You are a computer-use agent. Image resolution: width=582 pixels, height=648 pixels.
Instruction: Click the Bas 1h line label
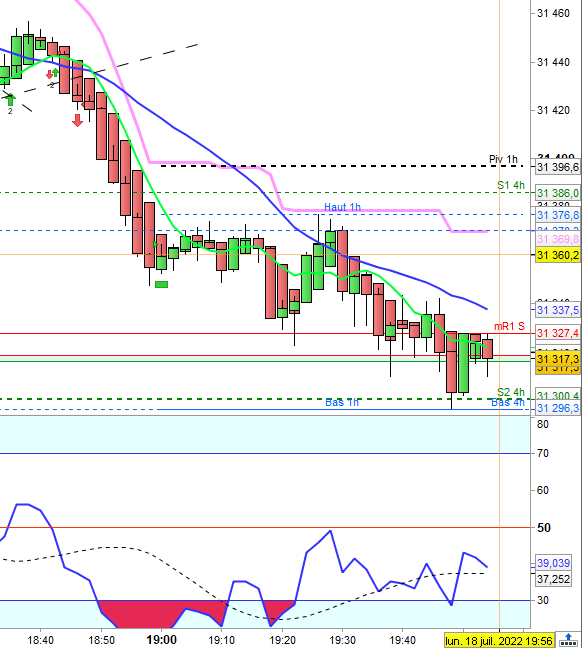coord(342,402)
